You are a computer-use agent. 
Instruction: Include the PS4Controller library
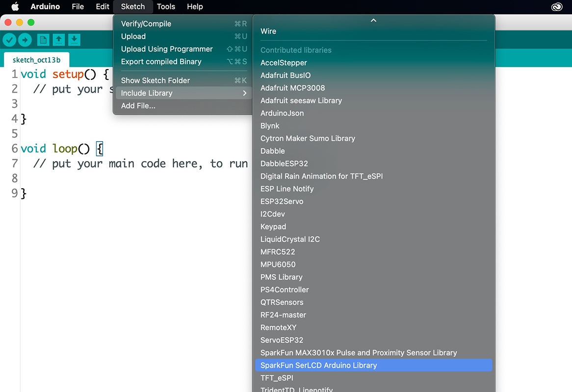pyautogui.click(x=373, y=290)
